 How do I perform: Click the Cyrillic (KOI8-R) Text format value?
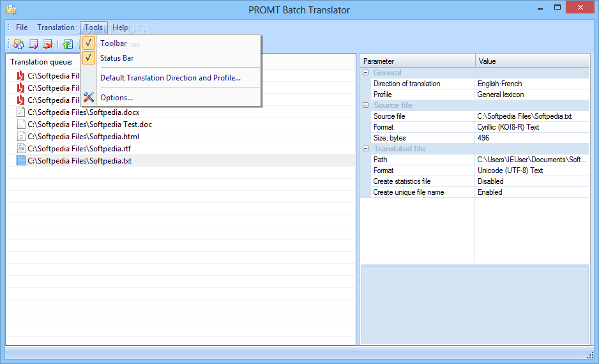coord(508,127)
